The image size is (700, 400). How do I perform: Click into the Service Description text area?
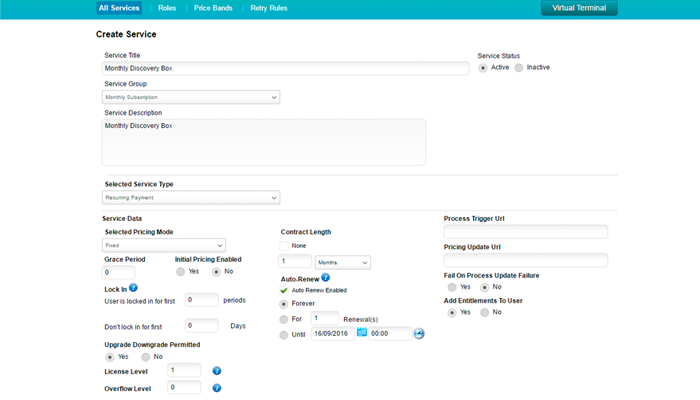click(x=264, y=142)
